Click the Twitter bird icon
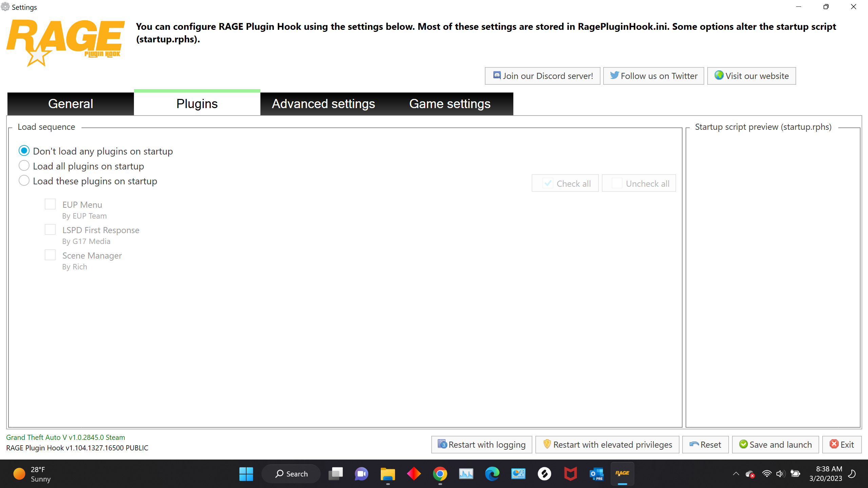This screenshot has height=488, width=868. [x=614, y=75]
